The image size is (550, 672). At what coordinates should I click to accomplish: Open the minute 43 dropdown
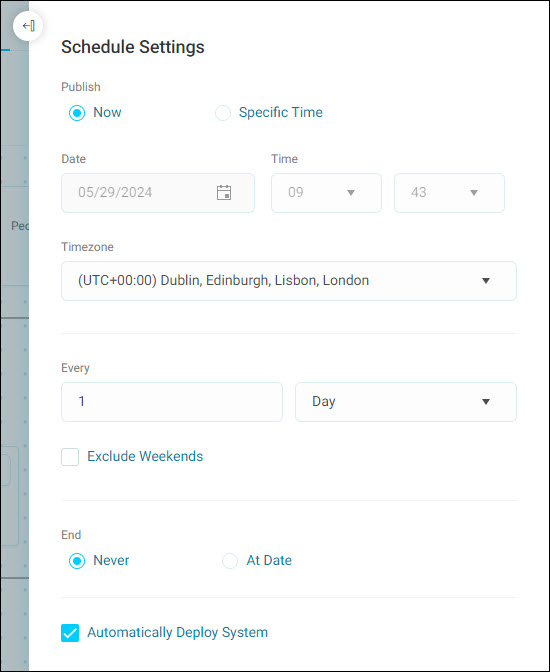pyautogui.click(x=449, y=193)
